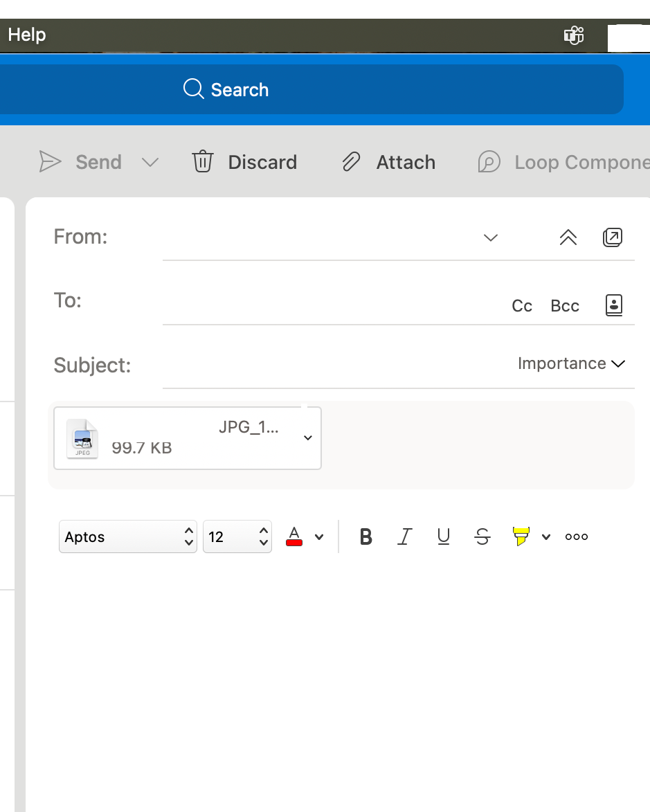Click into the message body area
650x812 pixels.
coord(338,683)
